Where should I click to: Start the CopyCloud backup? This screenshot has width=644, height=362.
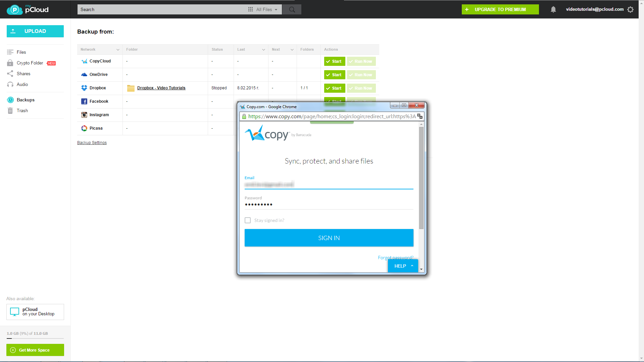click(335, 61)
